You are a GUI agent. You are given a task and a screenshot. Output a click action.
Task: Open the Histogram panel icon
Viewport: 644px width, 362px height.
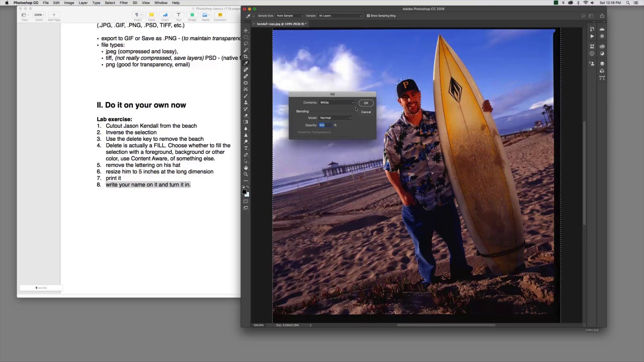coord(602,29)
